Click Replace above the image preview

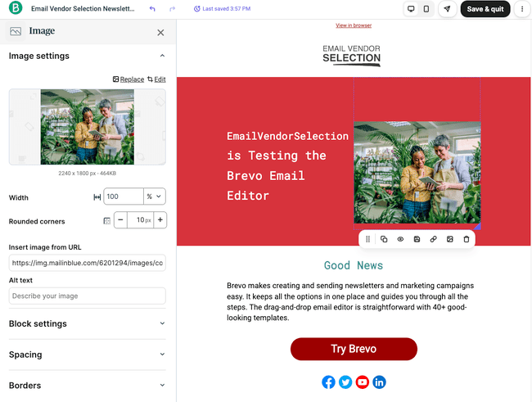point(128,79)
